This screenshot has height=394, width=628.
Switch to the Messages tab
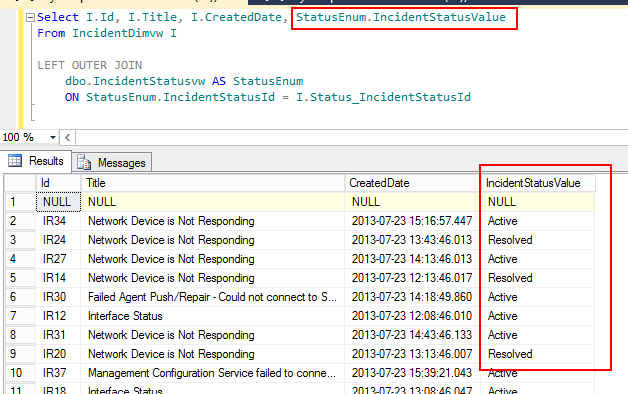click(x=112, y=163)
